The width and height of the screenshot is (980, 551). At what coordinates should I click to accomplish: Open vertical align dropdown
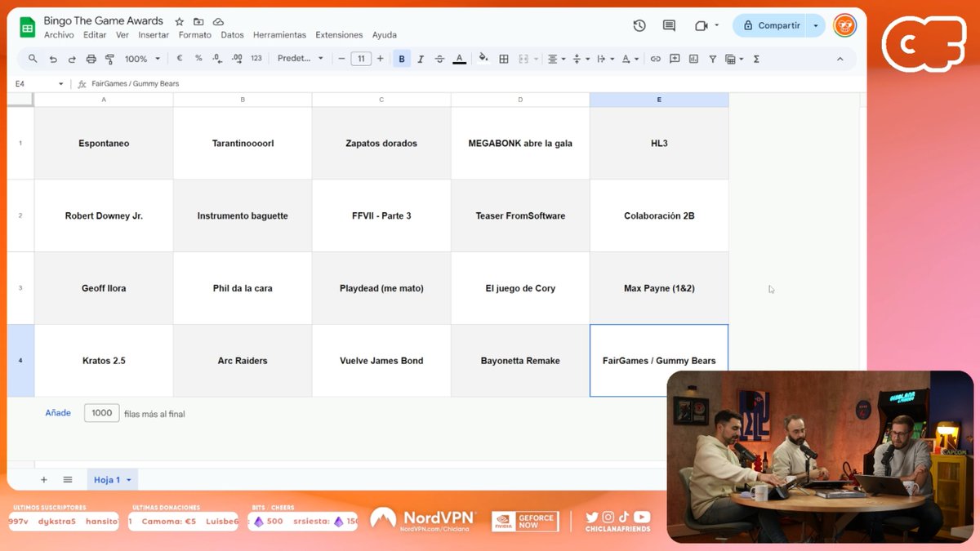point(581,59)
